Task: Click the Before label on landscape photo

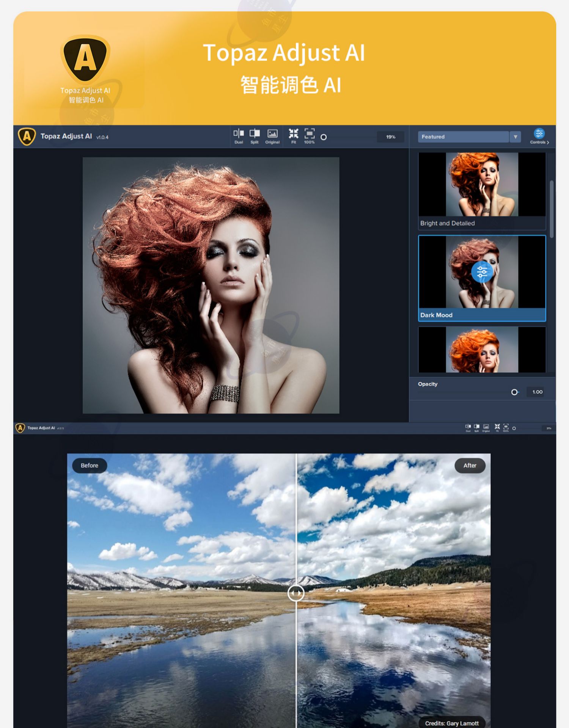Action: [x=89, y=466]
